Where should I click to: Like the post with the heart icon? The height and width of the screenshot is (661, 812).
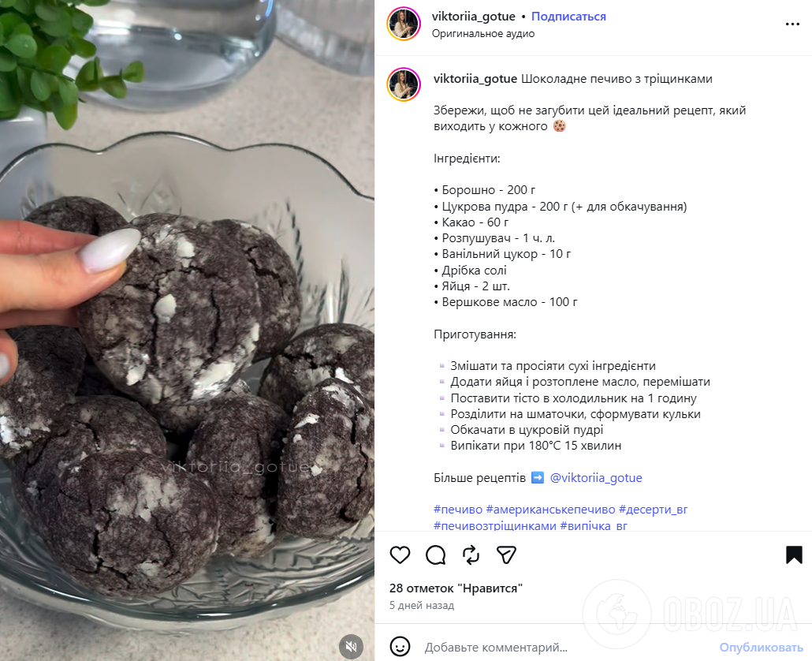coord(400,555)
